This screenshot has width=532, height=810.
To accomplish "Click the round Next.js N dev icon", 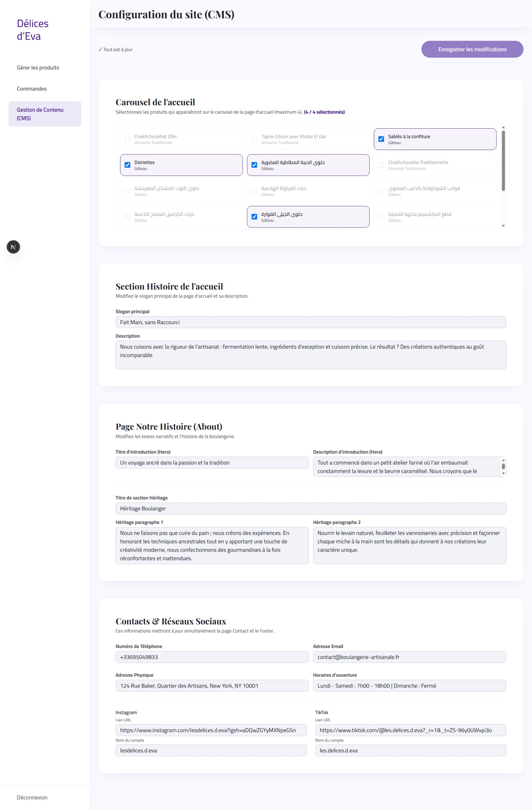I will [13, 247].
